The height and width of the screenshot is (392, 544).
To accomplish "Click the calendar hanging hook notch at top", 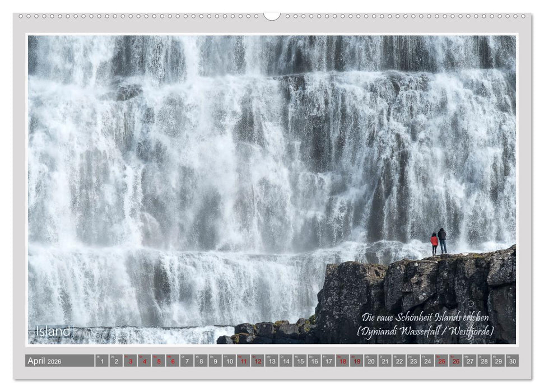I will [x=272, y=16].
